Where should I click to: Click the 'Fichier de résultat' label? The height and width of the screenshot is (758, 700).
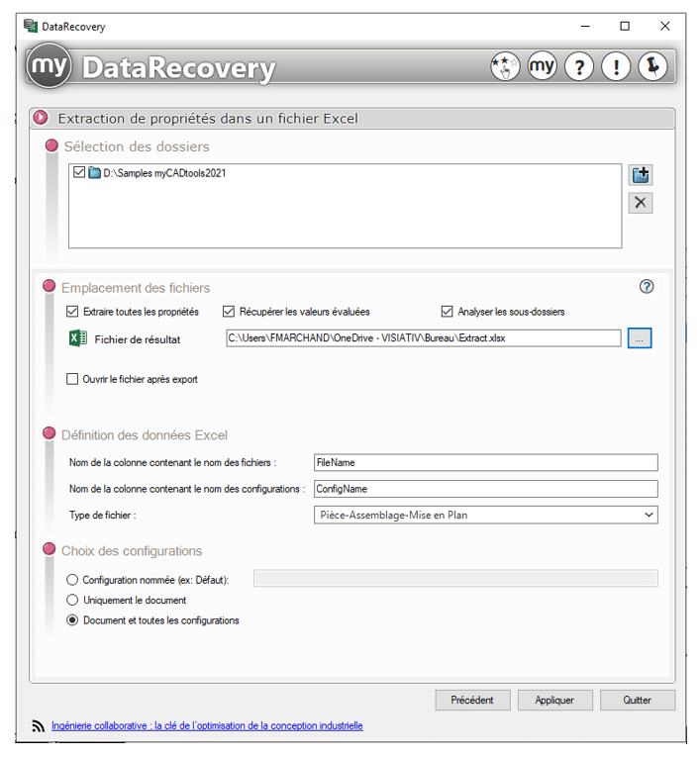click(x=138, y=339)
